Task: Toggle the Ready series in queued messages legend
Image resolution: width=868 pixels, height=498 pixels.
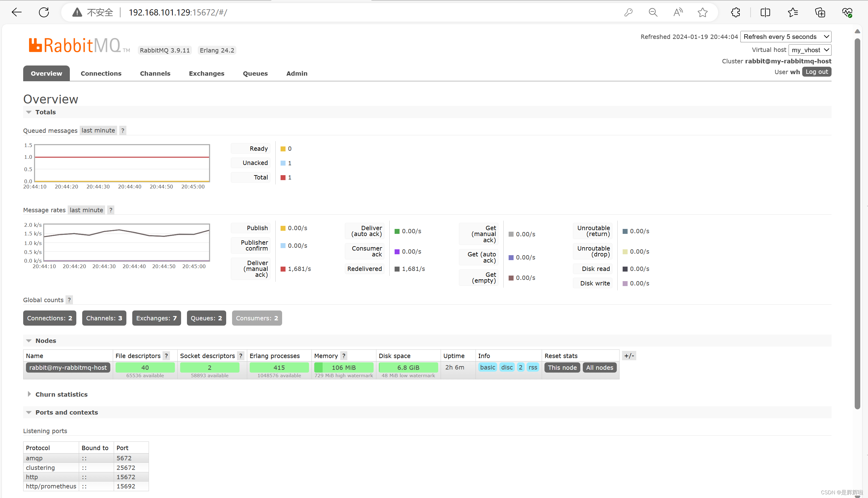Action: [258, 148]
